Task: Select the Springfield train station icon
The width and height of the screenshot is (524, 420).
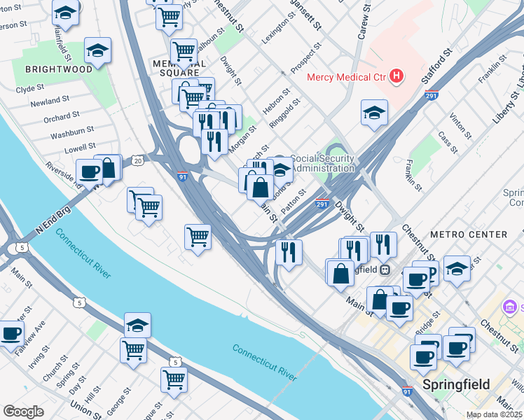Action: [x=385, y=269]
